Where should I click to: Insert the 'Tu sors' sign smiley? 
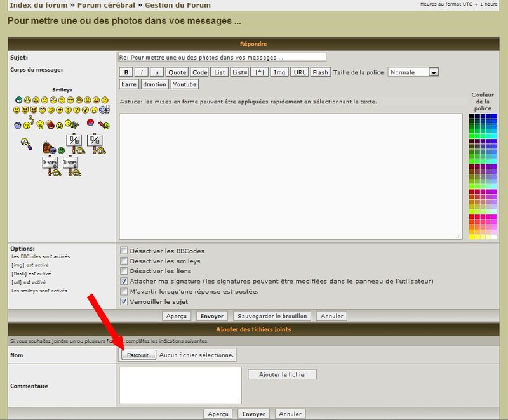(x=70, y=164)
